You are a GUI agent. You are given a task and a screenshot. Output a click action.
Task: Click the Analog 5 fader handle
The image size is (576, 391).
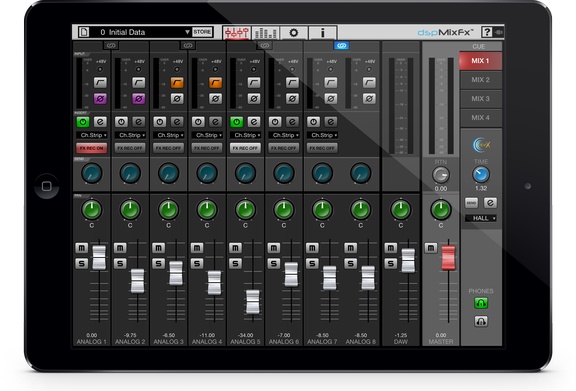click(x=253, y=302)
